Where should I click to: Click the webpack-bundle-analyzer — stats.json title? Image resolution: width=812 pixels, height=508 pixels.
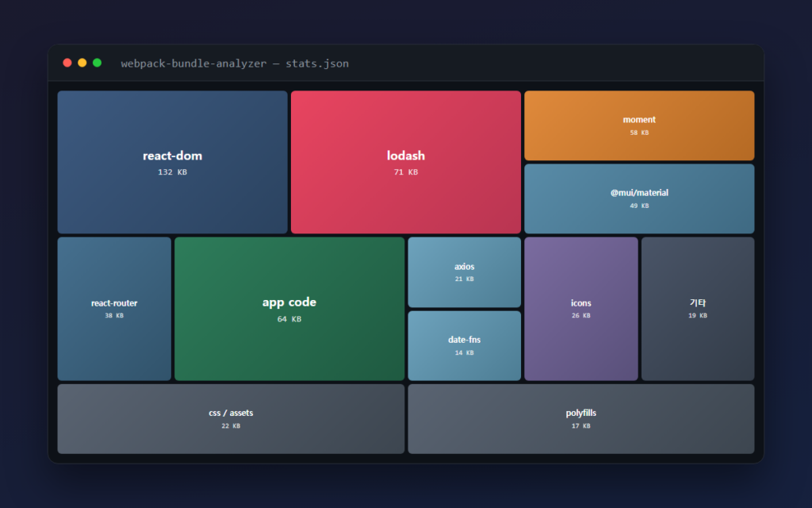click(x=235, y=63)
